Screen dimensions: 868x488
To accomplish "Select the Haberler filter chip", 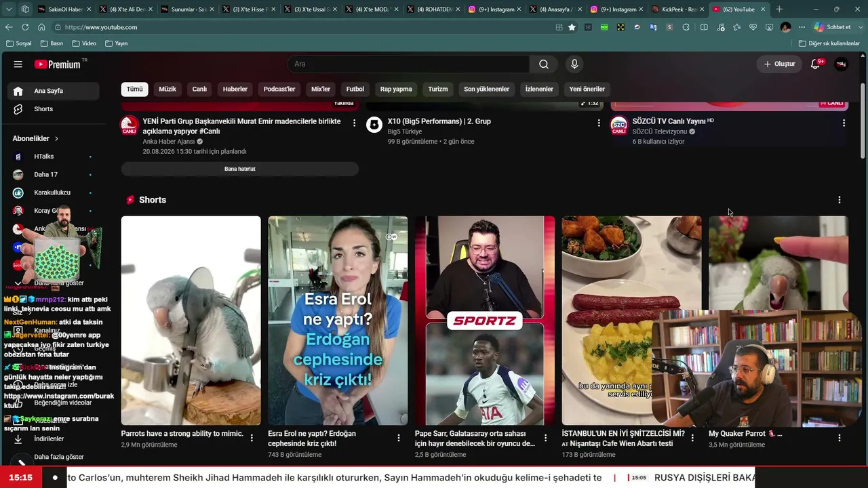I will click(235, 89).
